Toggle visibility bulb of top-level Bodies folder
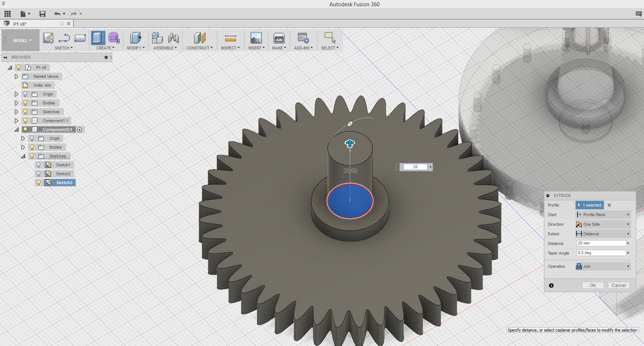 25,103
